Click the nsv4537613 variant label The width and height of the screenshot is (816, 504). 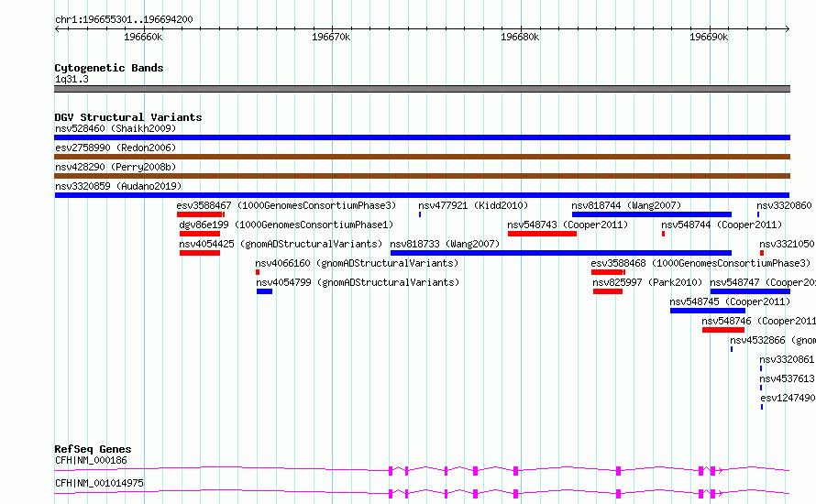tap(787, 378)
